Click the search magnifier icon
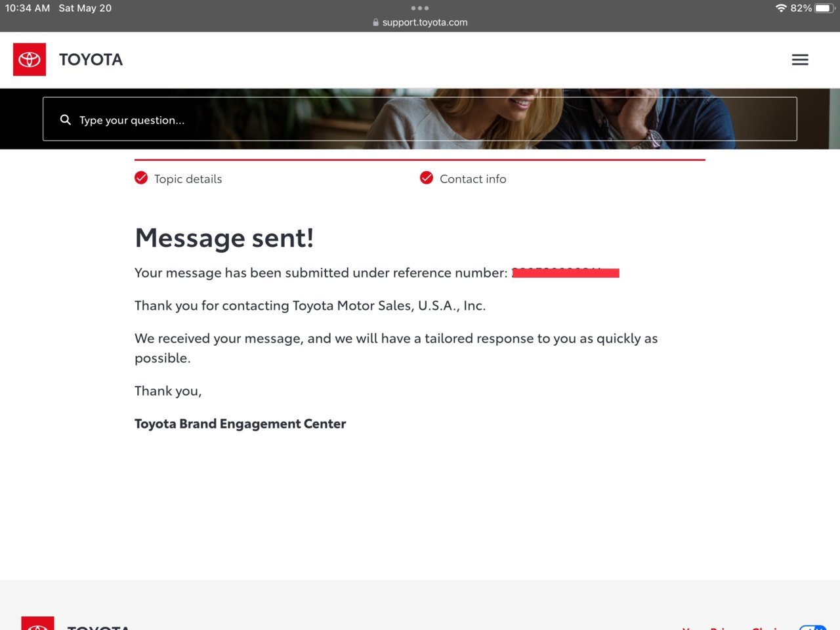840x630 pixels. pyautogui.click(x=66, y=119)
